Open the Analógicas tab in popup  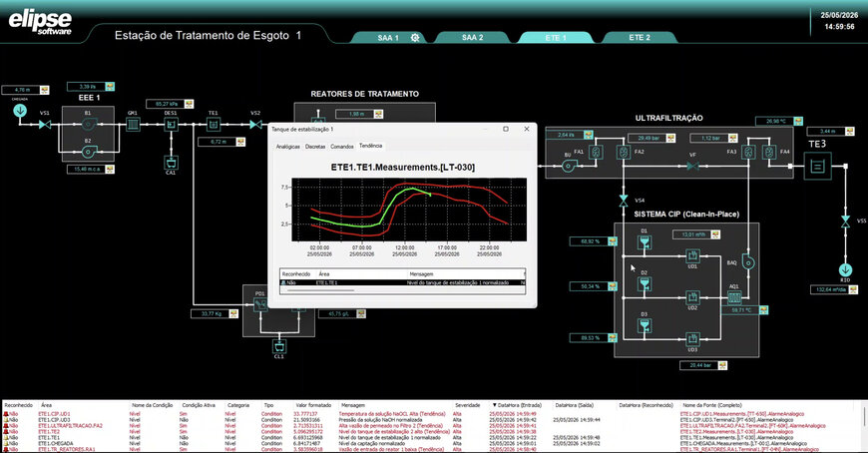tap(288, 147)
